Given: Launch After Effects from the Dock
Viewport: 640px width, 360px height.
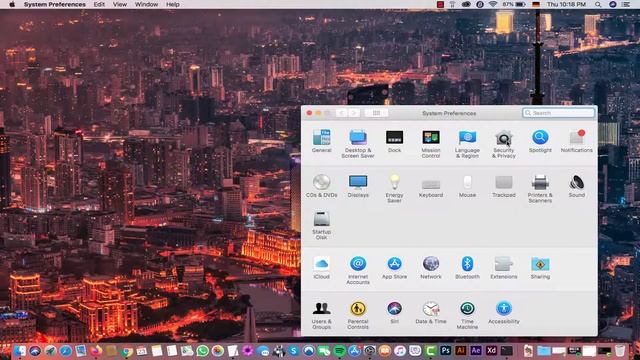Looking at the screenshot, I should [x=476, y=351].
